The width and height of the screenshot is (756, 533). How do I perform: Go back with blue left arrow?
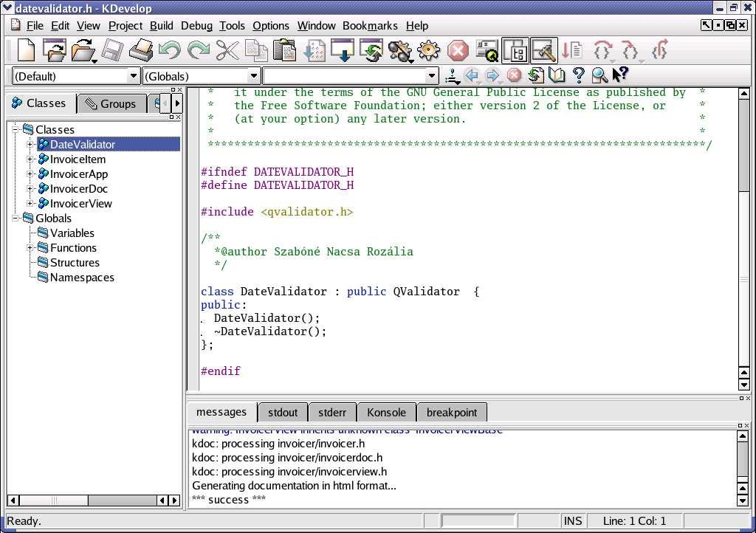(472, 75)
